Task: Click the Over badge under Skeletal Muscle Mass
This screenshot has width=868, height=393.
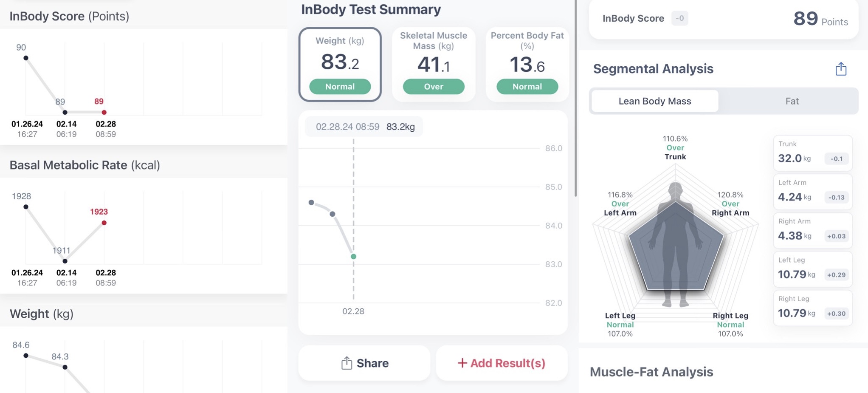Action: click(433, 86)
